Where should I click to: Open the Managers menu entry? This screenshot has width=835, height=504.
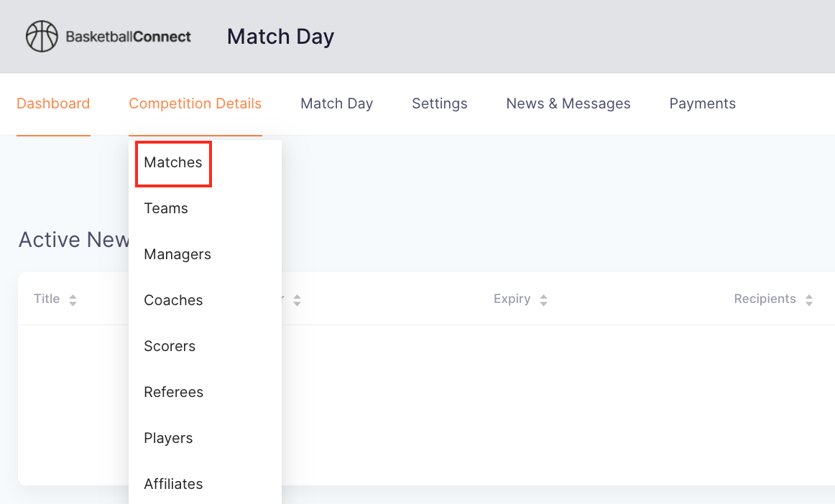coord(177,254)
